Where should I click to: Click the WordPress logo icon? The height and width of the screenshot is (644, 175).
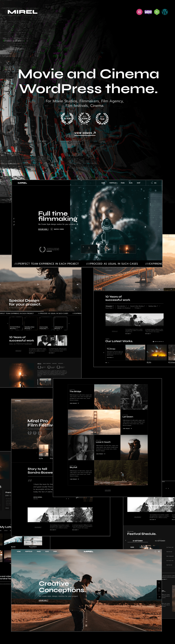click(x=165, y=12)
